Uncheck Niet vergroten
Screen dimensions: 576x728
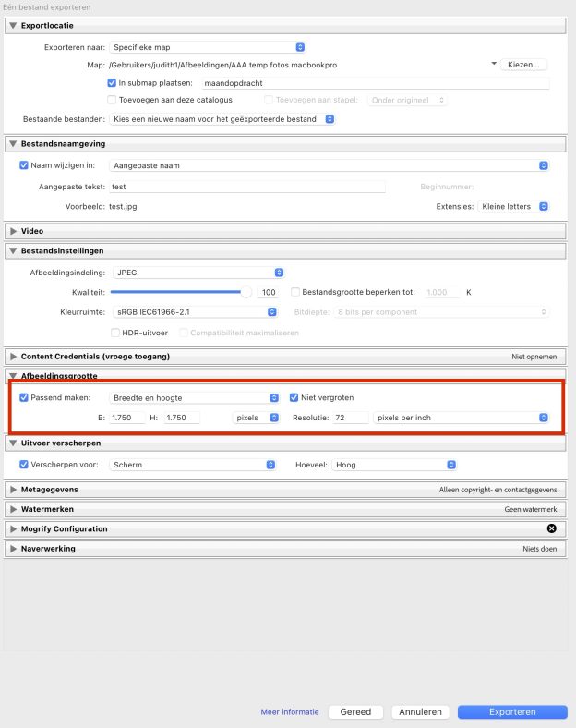(294, 397)
